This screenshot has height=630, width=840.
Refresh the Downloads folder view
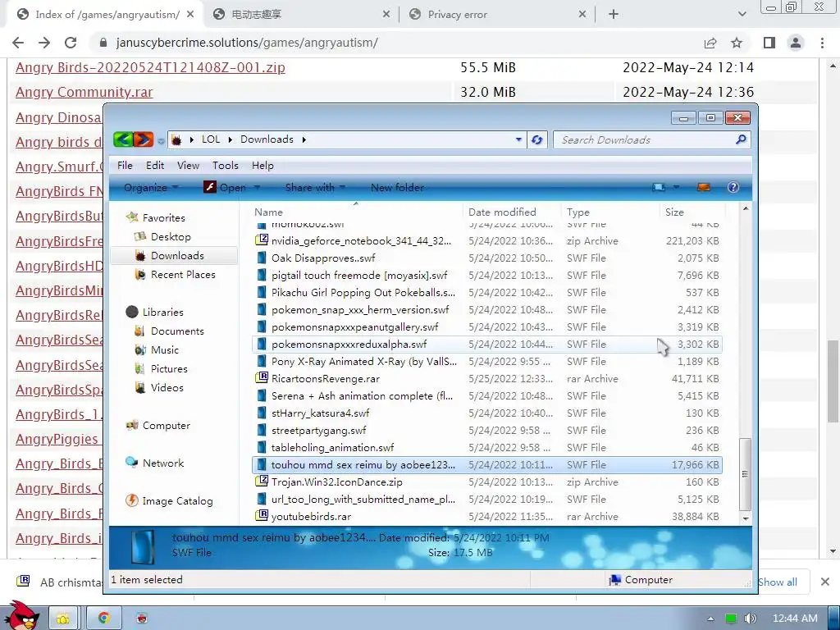[536, 139]
